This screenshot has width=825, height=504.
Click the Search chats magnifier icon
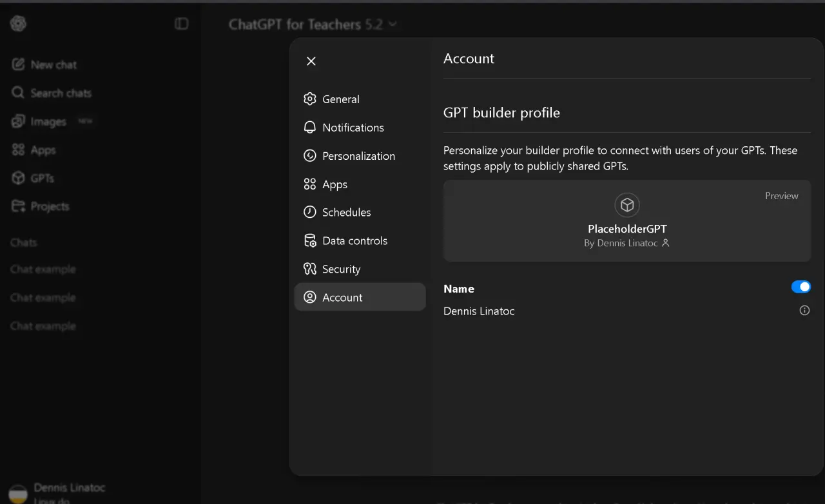pyautogui.click(x=18, y=93)
